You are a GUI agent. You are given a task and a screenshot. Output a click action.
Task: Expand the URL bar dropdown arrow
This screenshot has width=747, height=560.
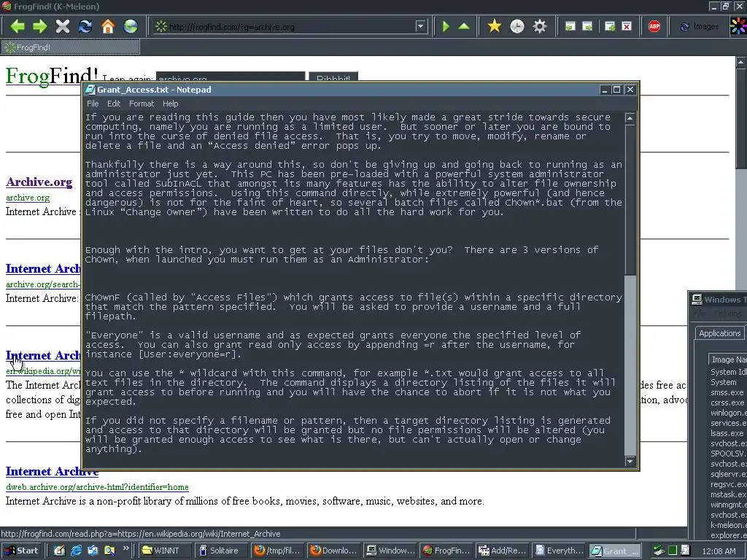pos(420,26)
